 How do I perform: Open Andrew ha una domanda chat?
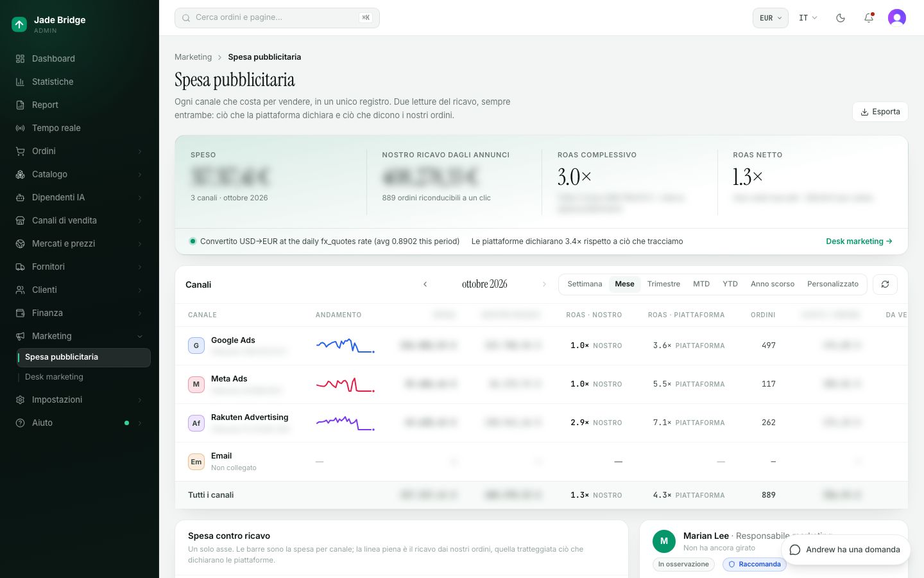click(845, 550)
